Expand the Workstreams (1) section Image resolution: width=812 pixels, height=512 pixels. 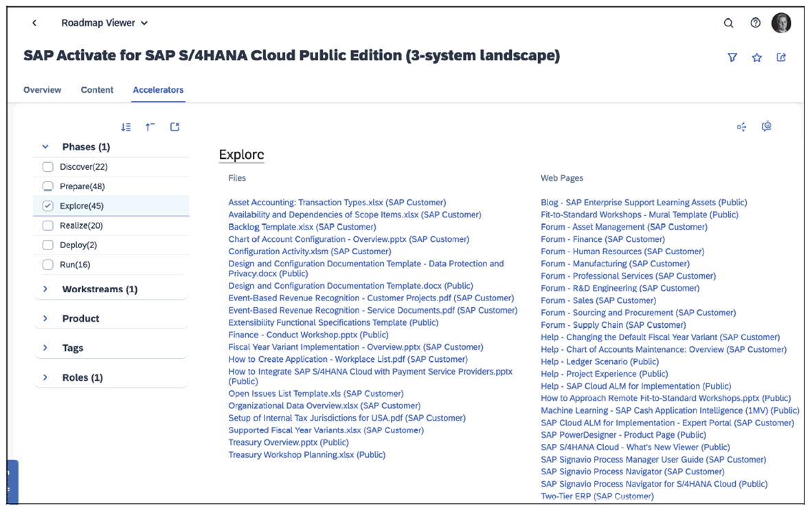[x=45, y=289]
